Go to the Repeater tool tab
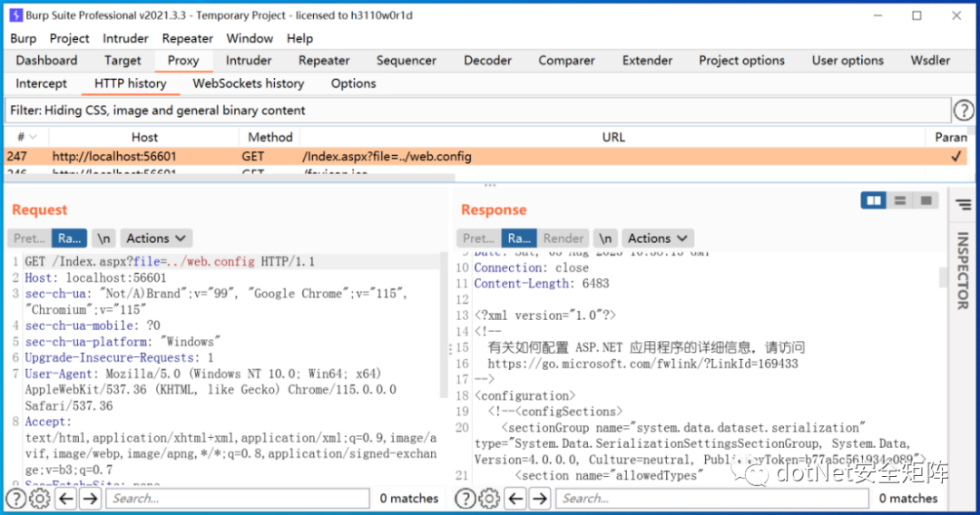 [x=324, y=61]
